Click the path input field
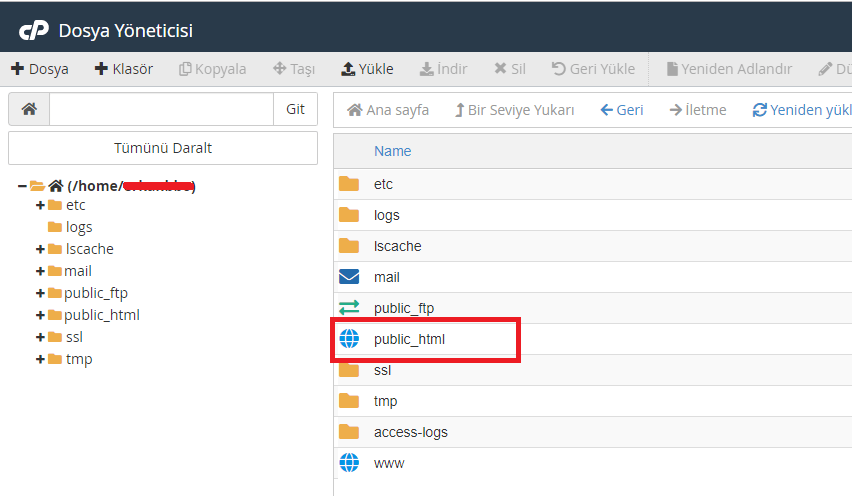This screenshot has width=852, height=496. (x=161, y=109)
